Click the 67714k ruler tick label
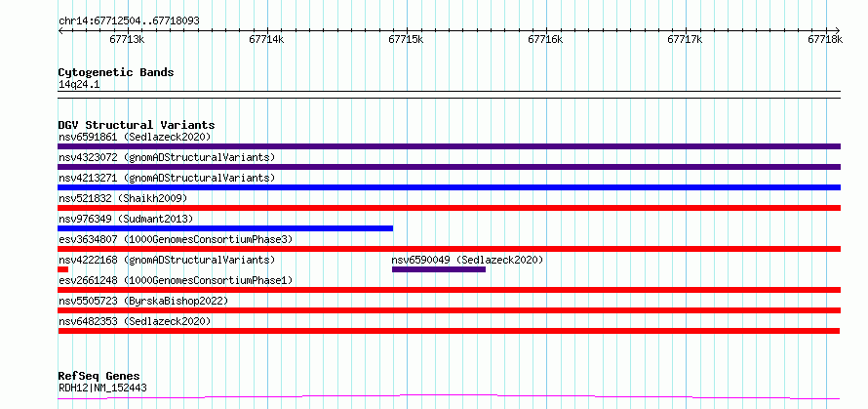The image size is (868, 409). (x=267, y=39)
